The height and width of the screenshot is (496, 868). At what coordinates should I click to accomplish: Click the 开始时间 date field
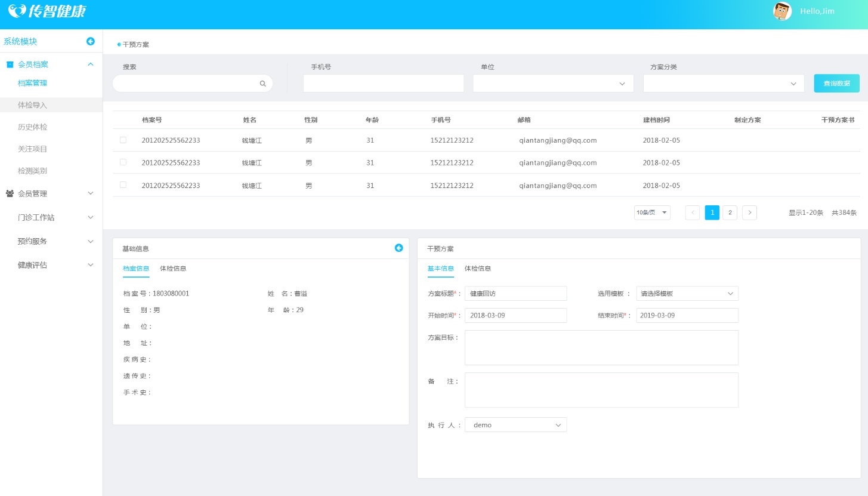point(515,315)
